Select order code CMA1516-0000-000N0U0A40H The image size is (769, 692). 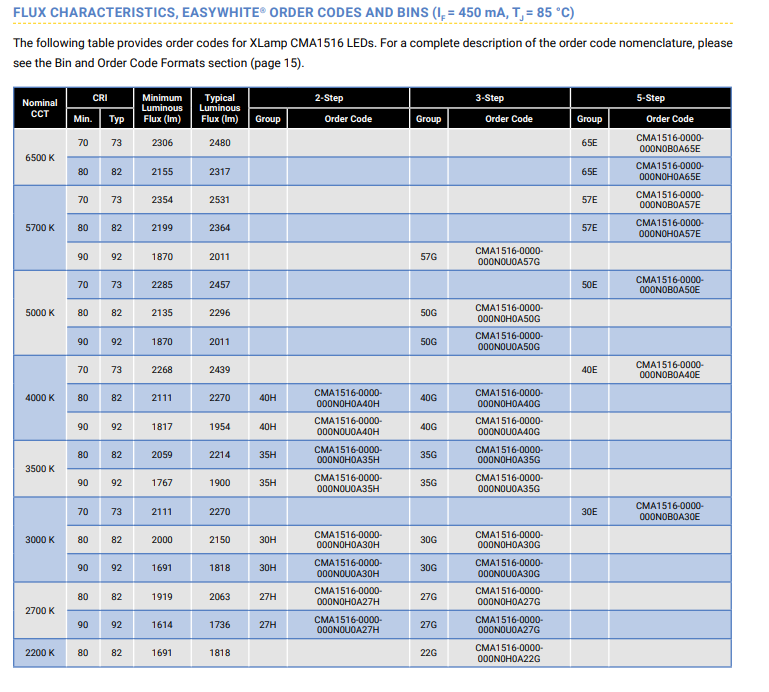[x=348, y=426]
